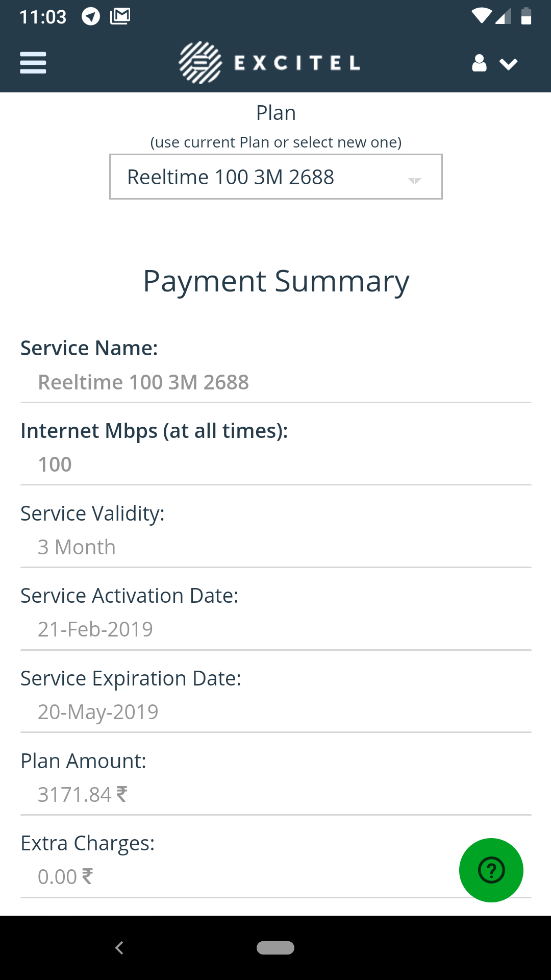Tap the Internet Mbps value 100

pos(55,464)
